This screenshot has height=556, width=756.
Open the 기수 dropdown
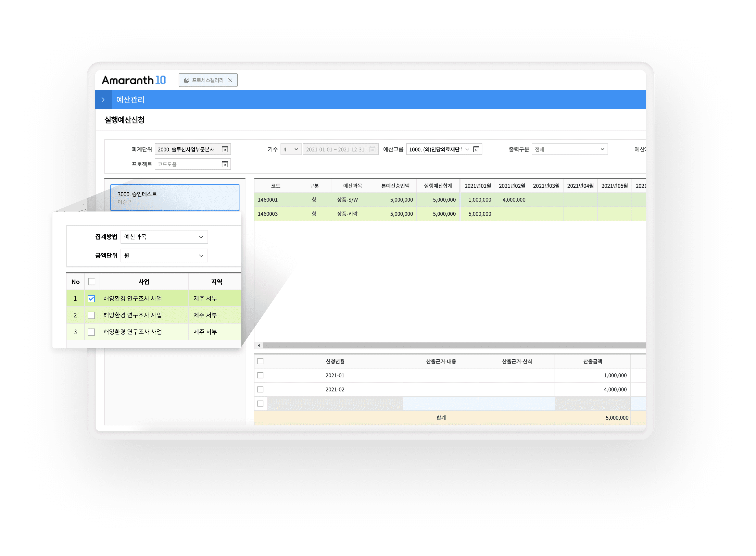(x=291, y=149)
